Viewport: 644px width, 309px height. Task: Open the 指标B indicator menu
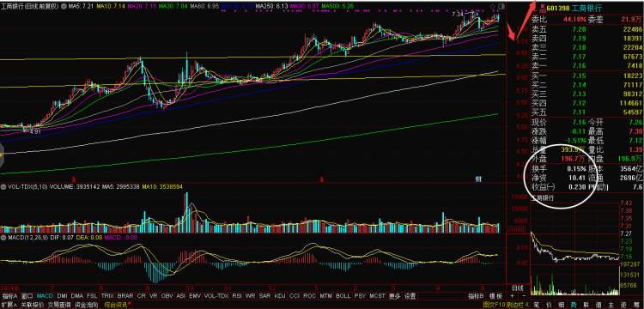pos(476,296)
